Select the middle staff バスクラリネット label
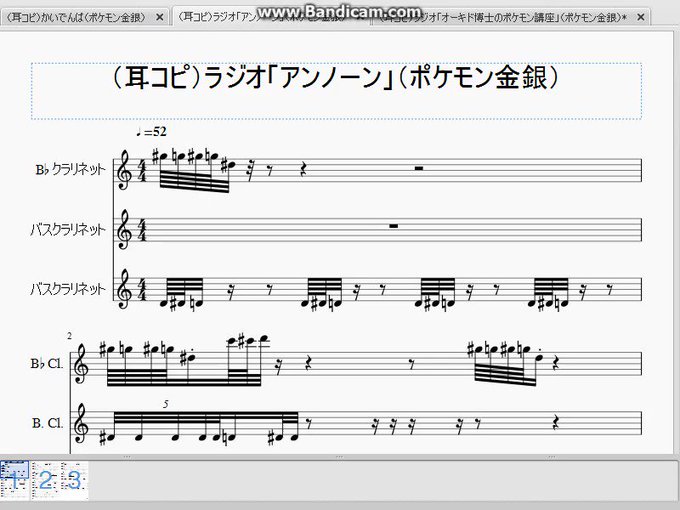 point(68,229)
